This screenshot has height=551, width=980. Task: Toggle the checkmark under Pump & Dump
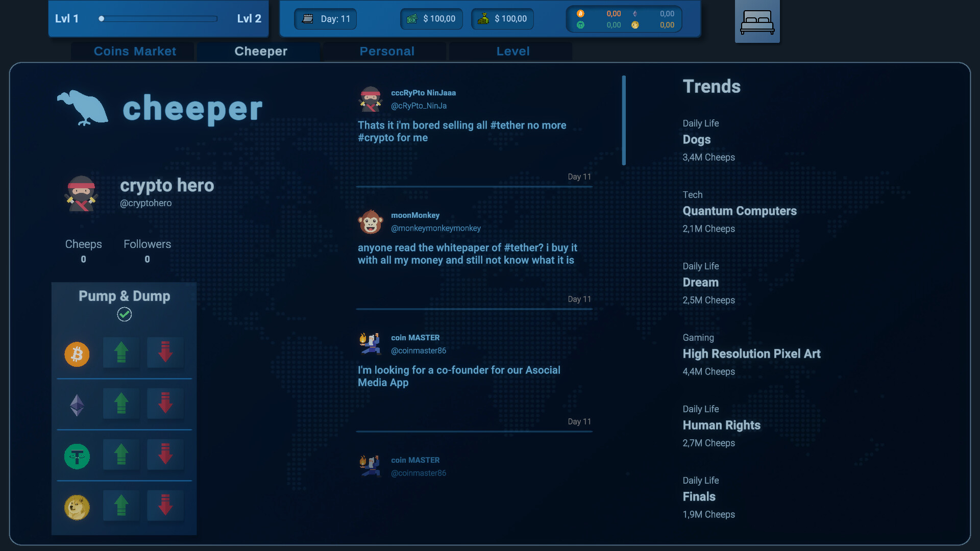[x=124, y=315]
